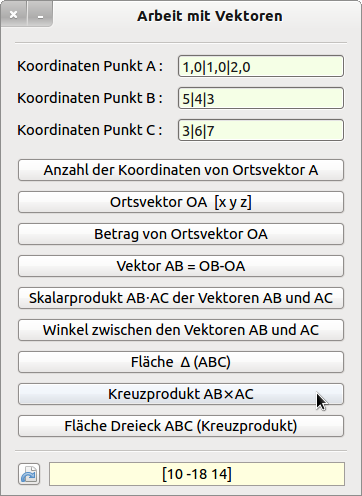Screen dimensions: 362x496
Task: Focus the Koordinaten Punkt B input field
Action: [261, 98]
